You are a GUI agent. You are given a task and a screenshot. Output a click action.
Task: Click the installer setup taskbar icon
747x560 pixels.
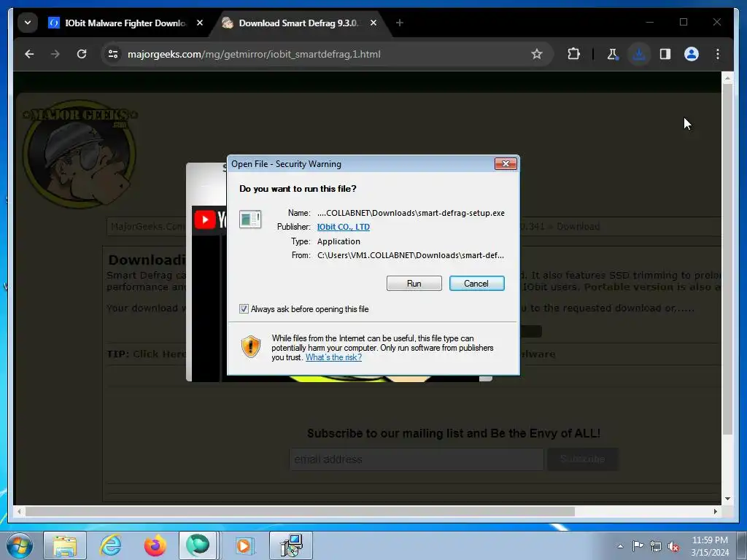(x=291, y=545)
